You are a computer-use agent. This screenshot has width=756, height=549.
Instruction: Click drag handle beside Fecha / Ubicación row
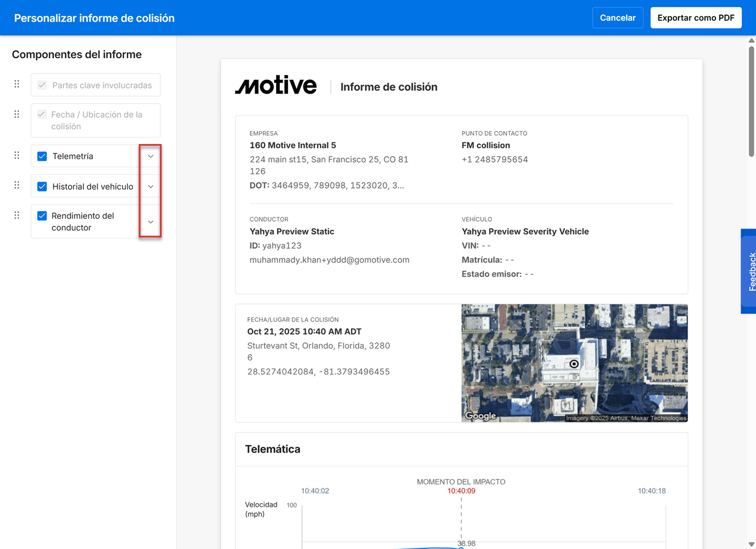pos(16,114)
